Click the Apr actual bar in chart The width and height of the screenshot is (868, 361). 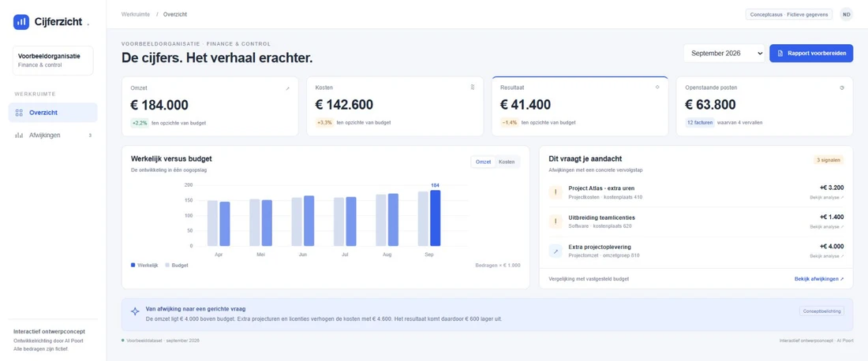(x=225, y=224)
